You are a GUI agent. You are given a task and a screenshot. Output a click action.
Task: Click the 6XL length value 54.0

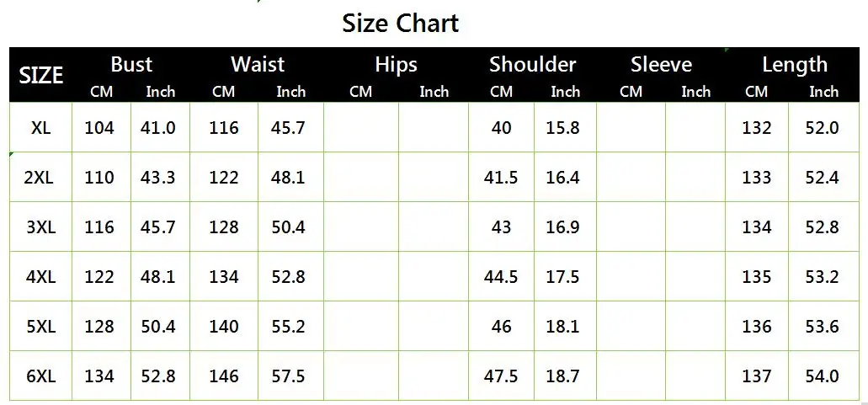[822, 376]
